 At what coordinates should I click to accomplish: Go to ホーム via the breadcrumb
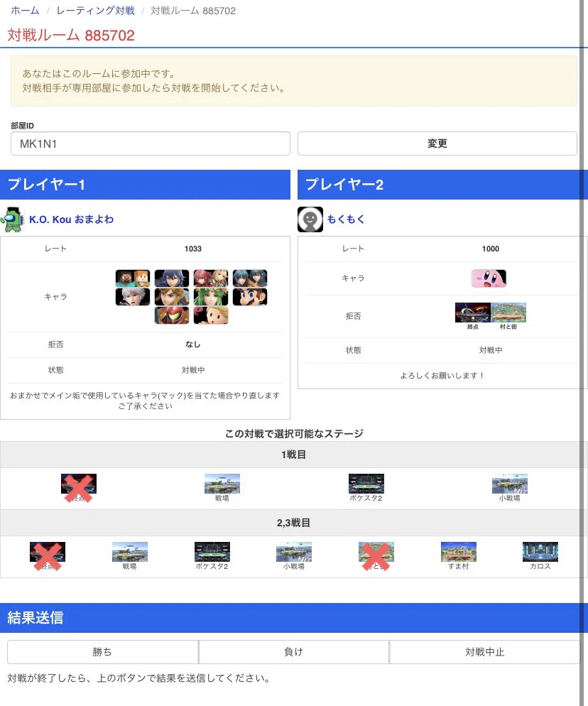click(25, 11)
